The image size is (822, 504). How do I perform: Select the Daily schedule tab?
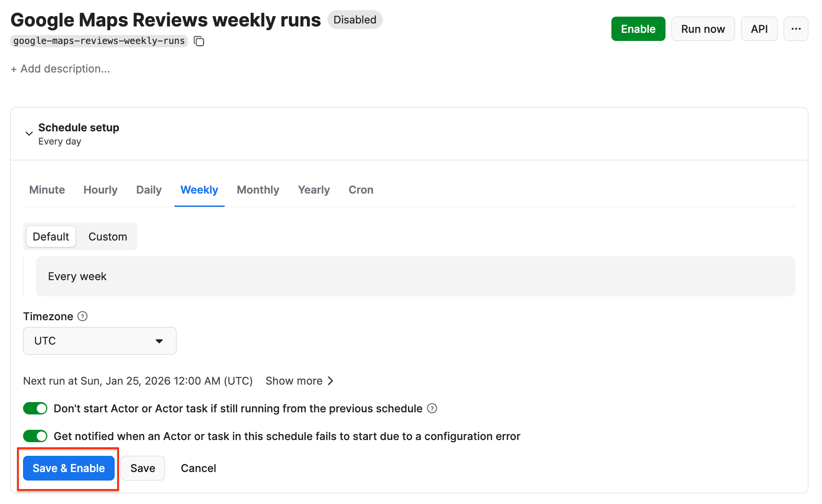tap(148, 190)
